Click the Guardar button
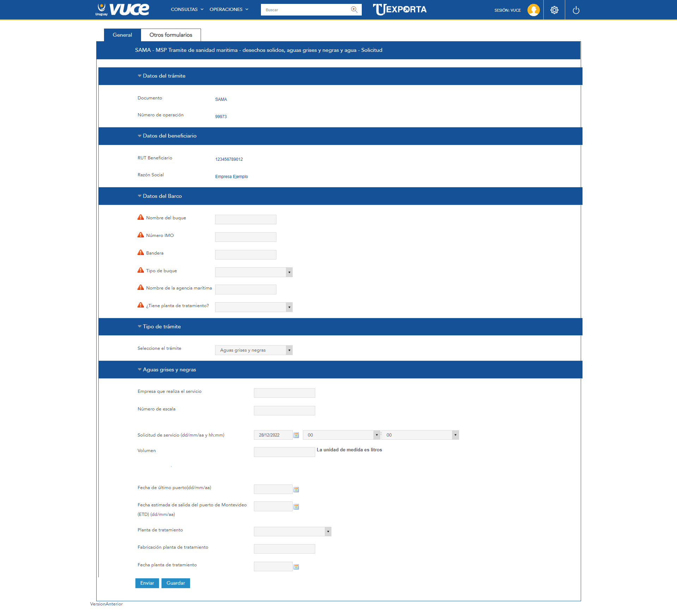The width and height of the screenshot is (677, 616). (x=176, y=583)
